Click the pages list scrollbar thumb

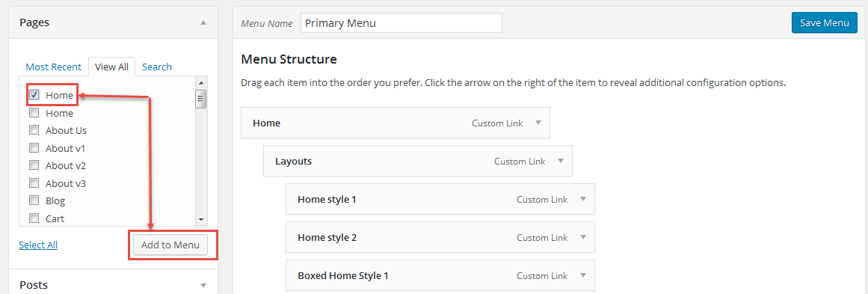point(201,99)
